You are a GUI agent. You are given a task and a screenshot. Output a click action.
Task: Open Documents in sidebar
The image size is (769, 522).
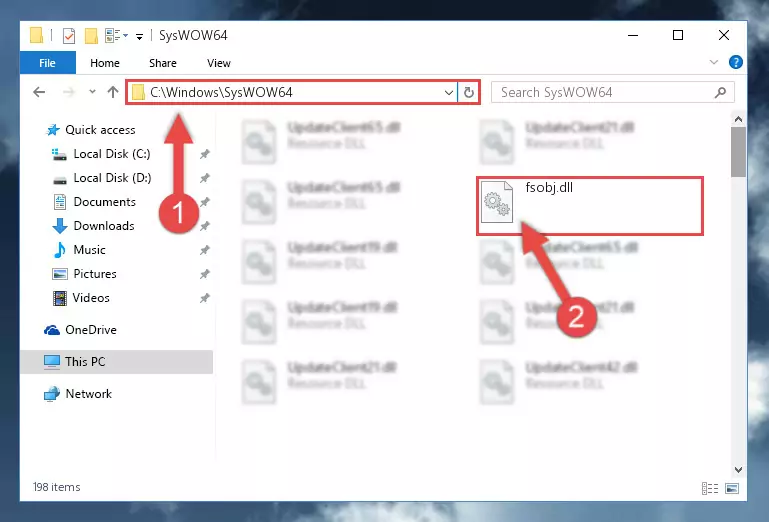104,202
